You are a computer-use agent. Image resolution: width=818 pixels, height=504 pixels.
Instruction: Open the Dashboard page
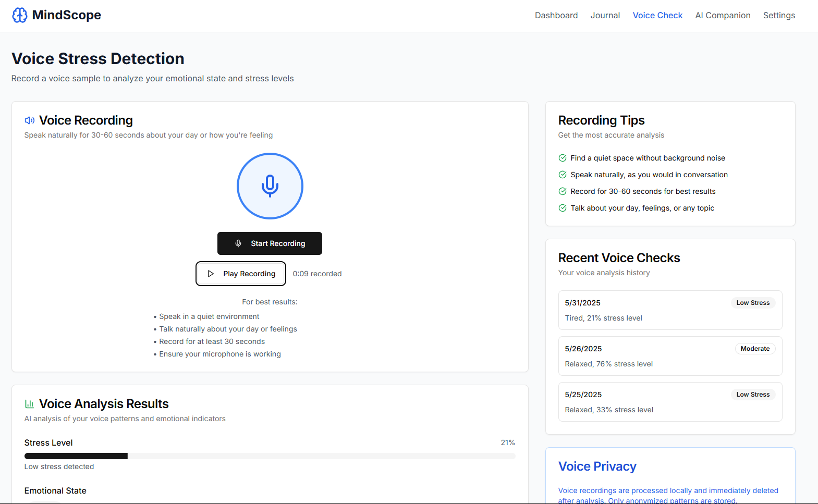pyautogui.click(x=556, y=16)
